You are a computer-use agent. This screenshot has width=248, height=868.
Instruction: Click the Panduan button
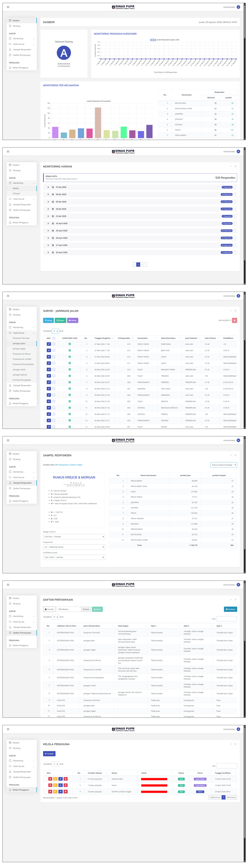pos(230,609)
